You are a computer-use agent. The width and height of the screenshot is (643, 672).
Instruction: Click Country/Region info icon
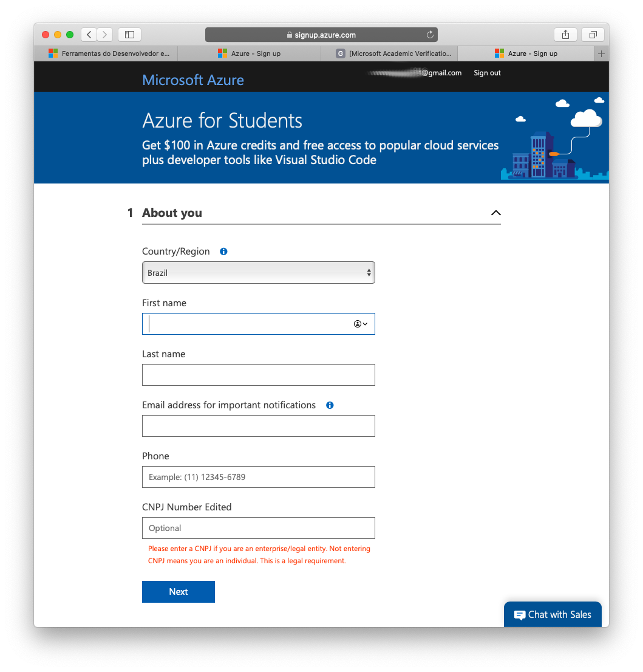click(x=223, y=252)
